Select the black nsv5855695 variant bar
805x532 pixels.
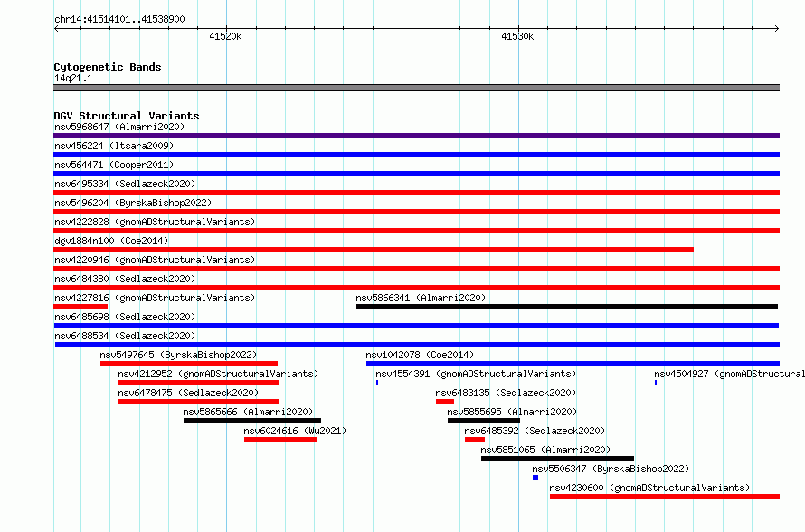click(x=484, y=421)
